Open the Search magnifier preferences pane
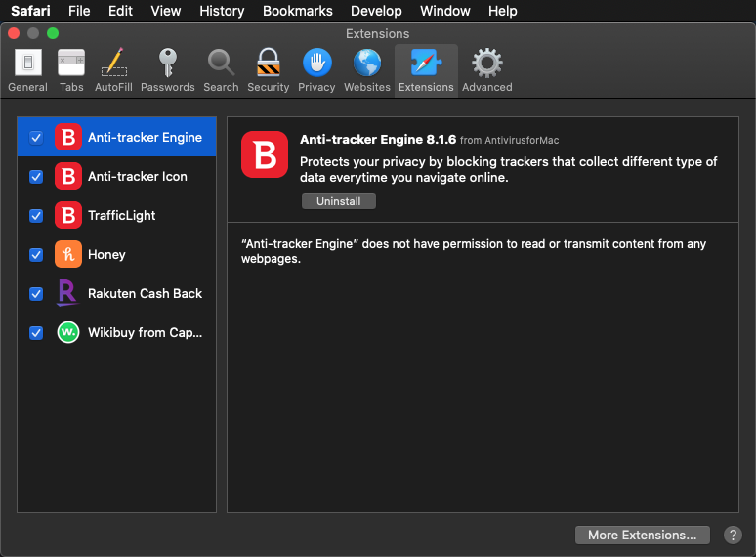Viewport: 756px width, 557px height. [x=221, y=70]
